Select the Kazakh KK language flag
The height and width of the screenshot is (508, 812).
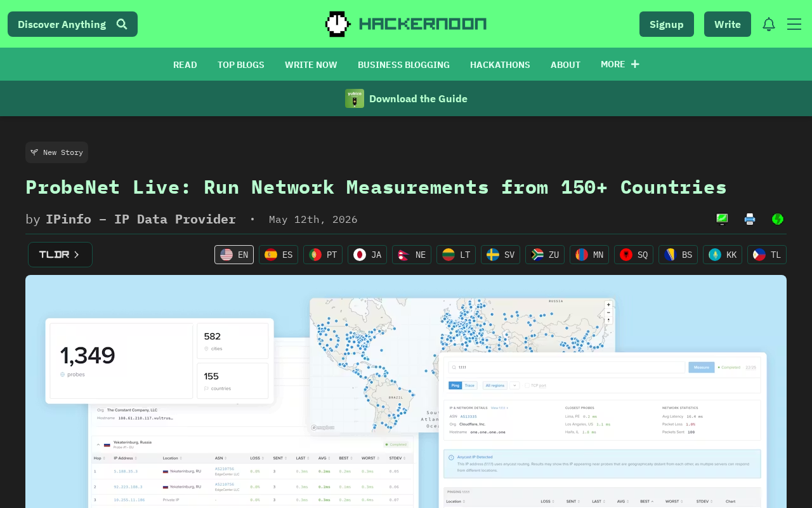pos(723,255)
